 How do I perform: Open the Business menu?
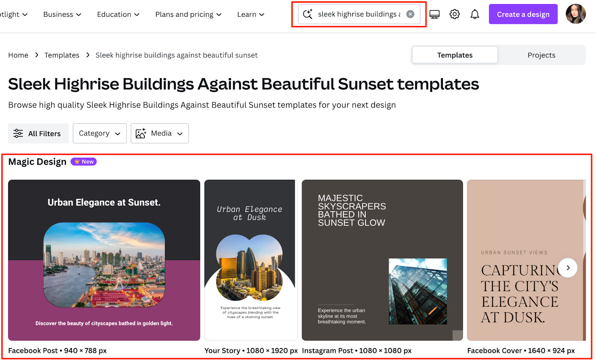pyautogui.click(x=62, y=15)
